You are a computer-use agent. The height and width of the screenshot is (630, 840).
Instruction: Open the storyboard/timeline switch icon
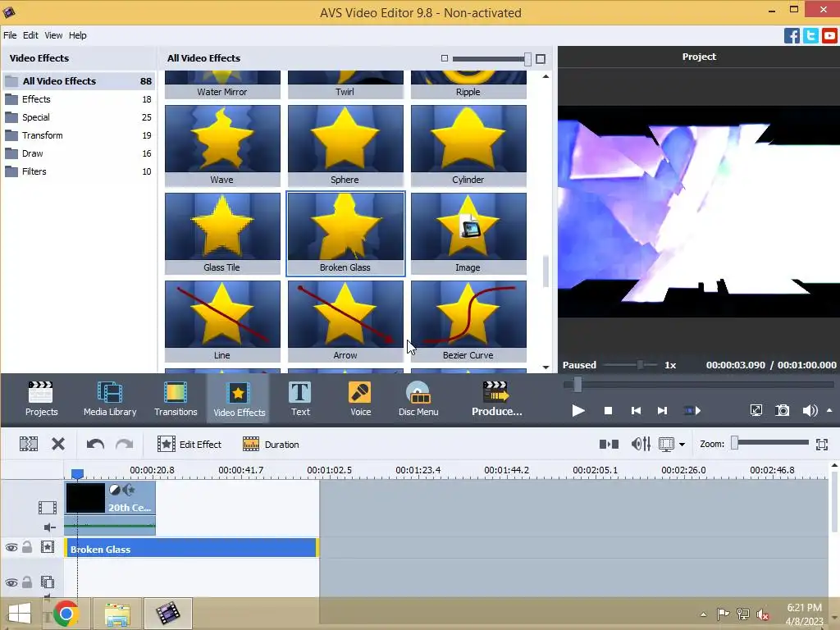(609, 444)
